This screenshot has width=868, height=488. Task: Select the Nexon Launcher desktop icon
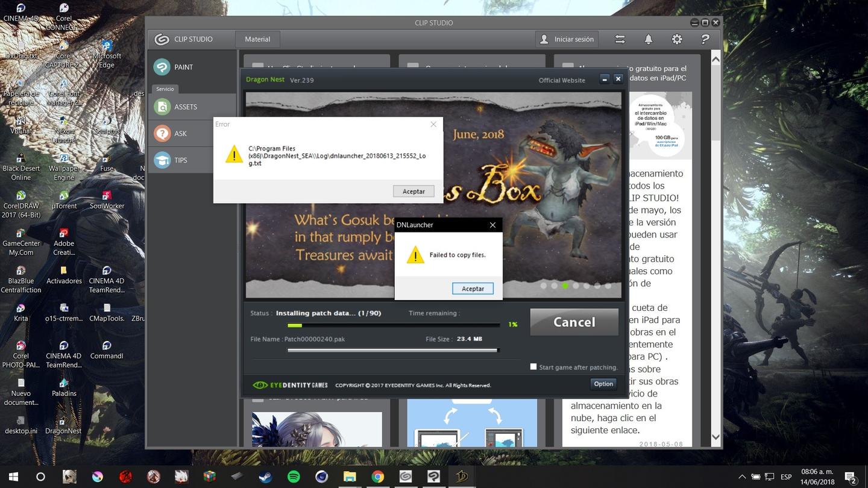tap(64, 129)
